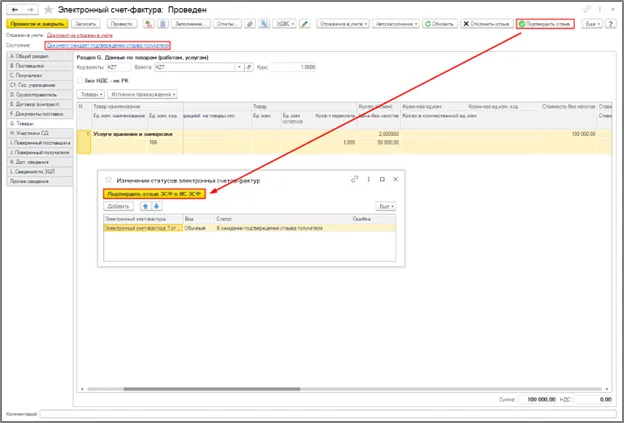This screenshot has width=624, height=423.
Task: Click the paperclip attachments icon
Action: pos(250,24)
